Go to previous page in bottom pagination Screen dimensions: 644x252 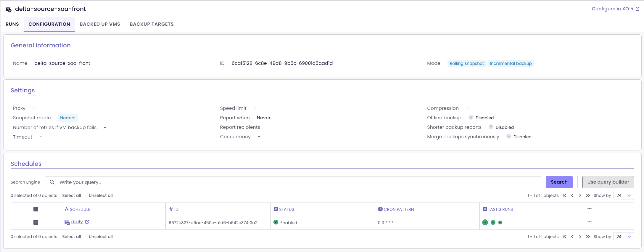click(x=572, y=237)
